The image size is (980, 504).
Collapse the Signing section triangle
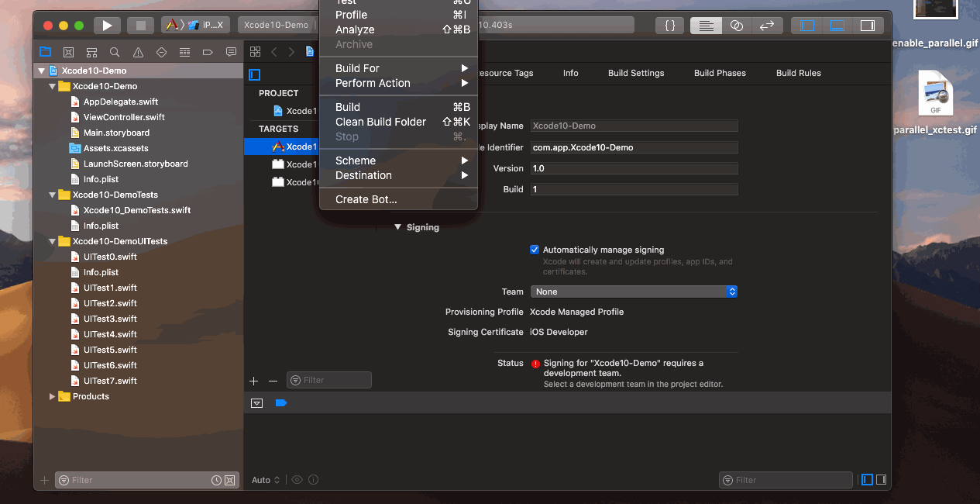[x=398, y=227]
